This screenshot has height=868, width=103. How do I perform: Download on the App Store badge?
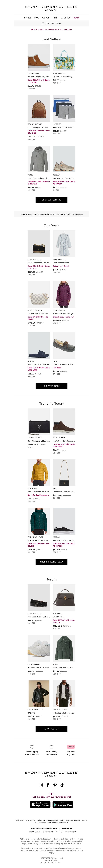(x=40, y=804)
